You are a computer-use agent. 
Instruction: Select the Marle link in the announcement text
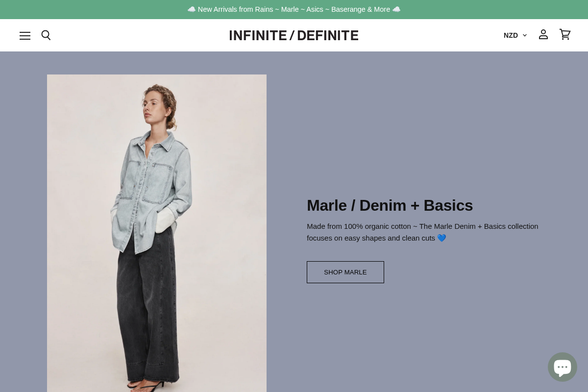click(290, 9)
